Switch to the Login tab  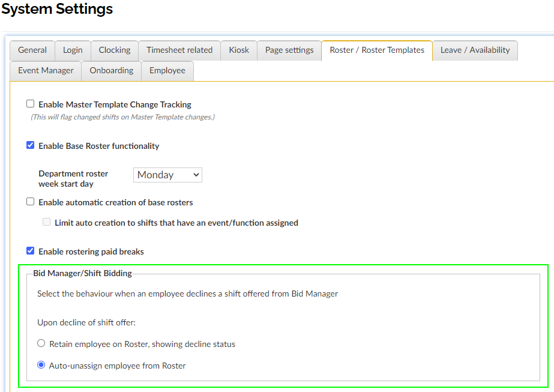pyautogui.click(x=73, y=50)
